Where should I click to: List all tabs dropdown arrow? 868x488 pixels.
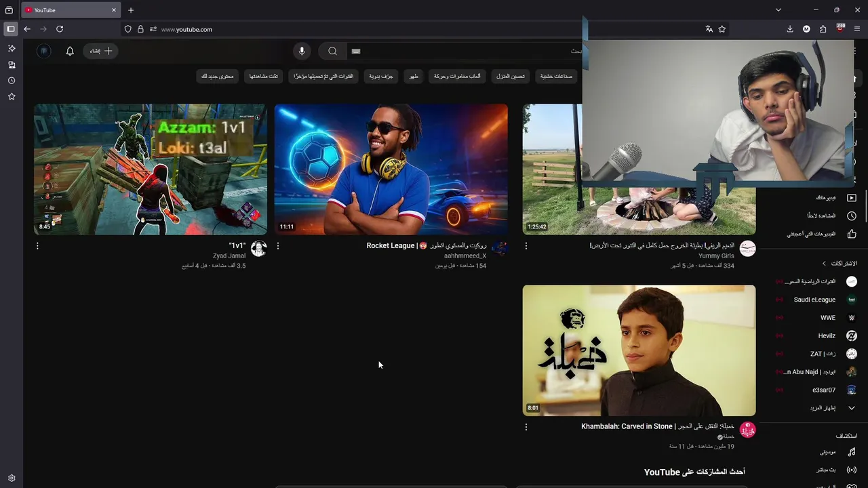click(x=778, y=10)
